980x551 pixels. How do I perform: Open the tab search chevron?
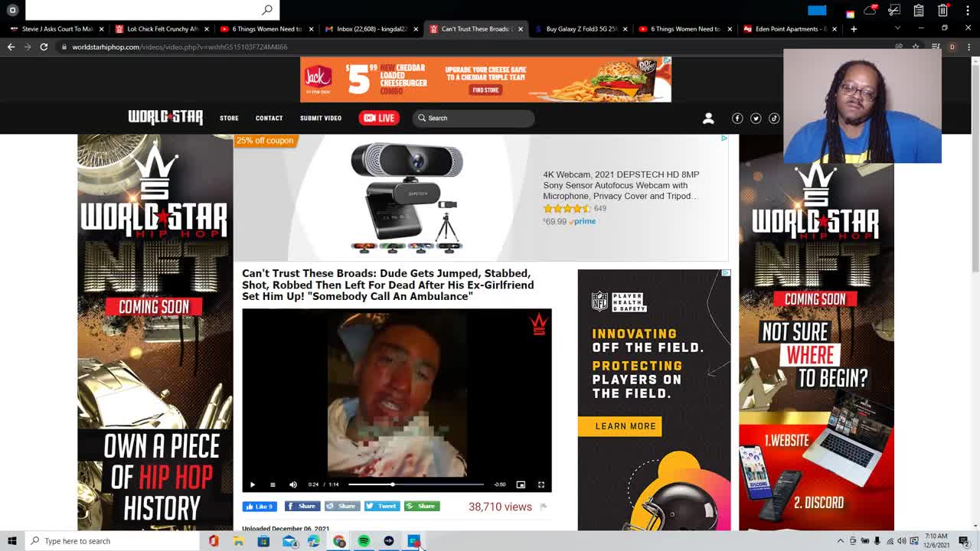click(897, 28)
